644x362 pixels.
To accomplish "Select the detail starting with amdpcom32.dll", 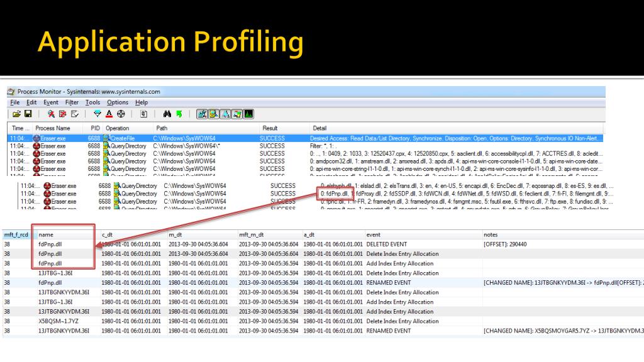I will [x=456, y=162].
